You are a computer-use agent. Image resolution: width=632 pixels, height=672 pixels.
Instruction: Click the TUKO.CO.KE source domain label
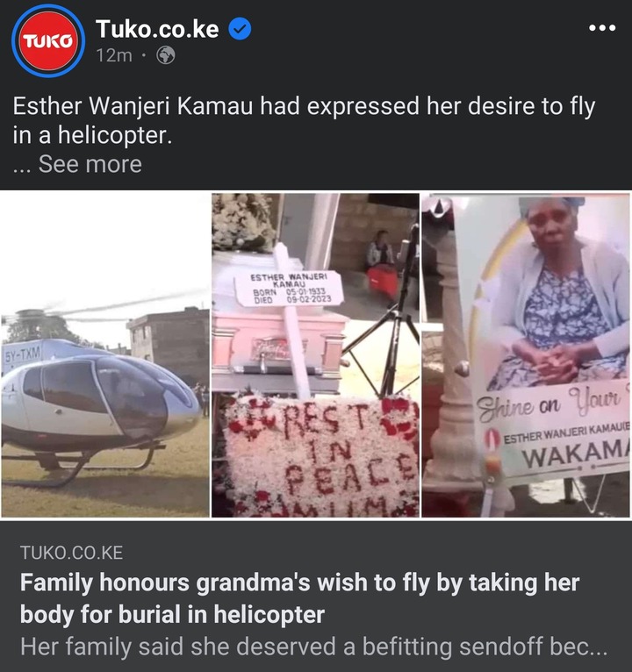(72, 553)
